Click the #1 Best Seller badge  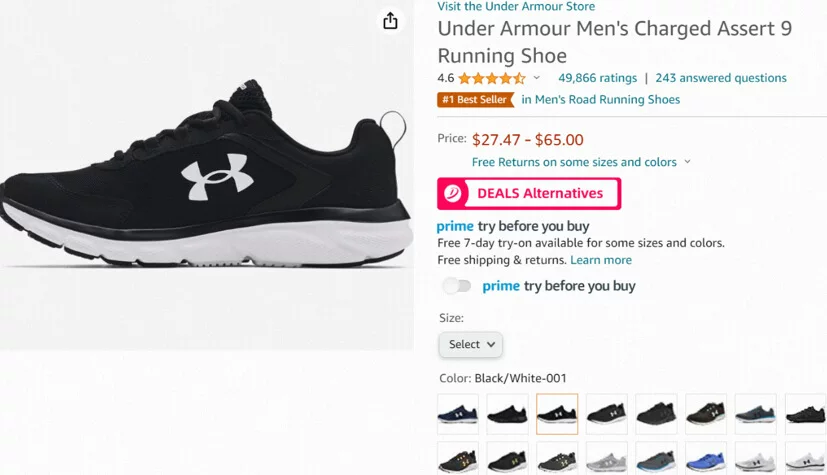tap(475, 100)
